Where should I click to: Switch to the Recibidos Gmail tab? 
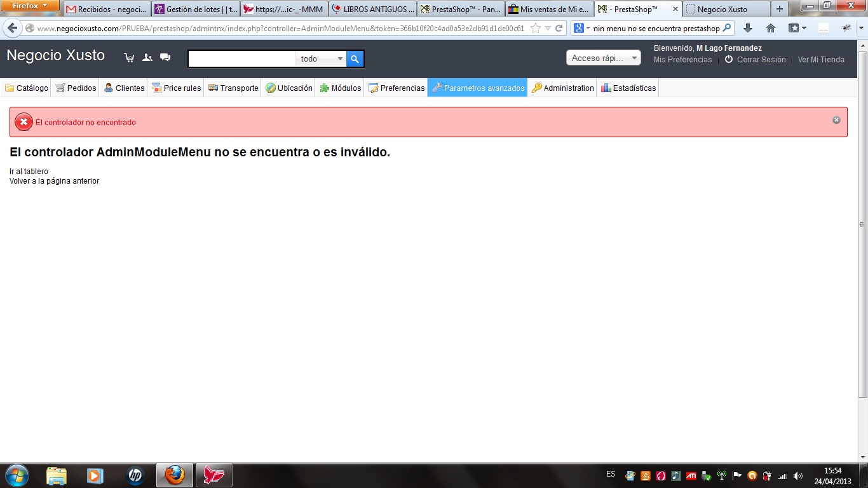click(x=107, y=10)
